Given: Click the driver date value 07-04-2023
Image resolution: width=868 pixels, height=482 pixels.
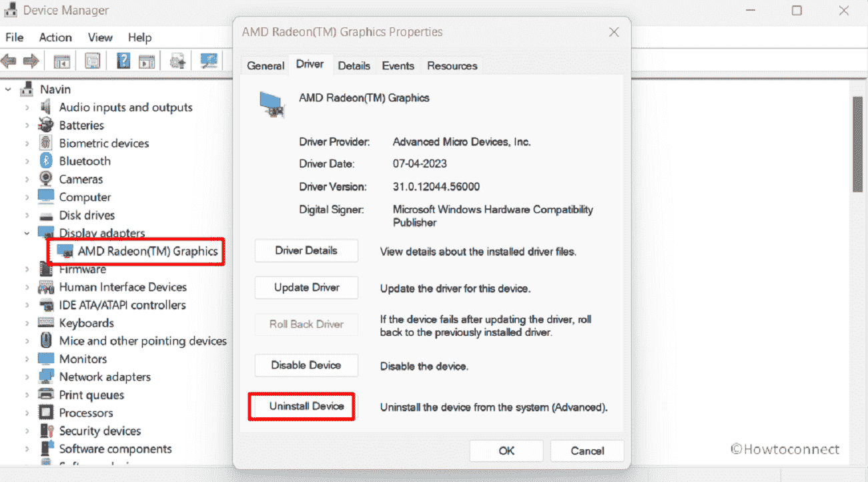Looking at the screenshot, I should (x=420, y=164).
